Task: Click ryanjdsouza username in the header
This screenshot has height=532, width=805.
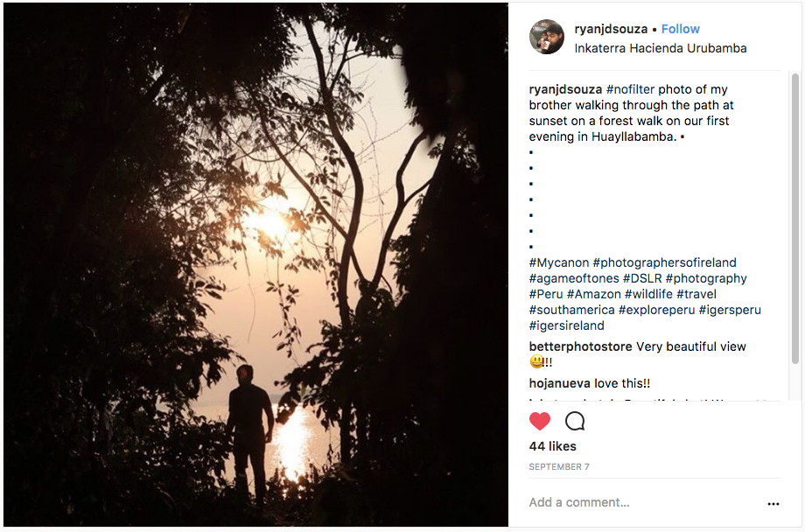Action: tap(611, 29)
